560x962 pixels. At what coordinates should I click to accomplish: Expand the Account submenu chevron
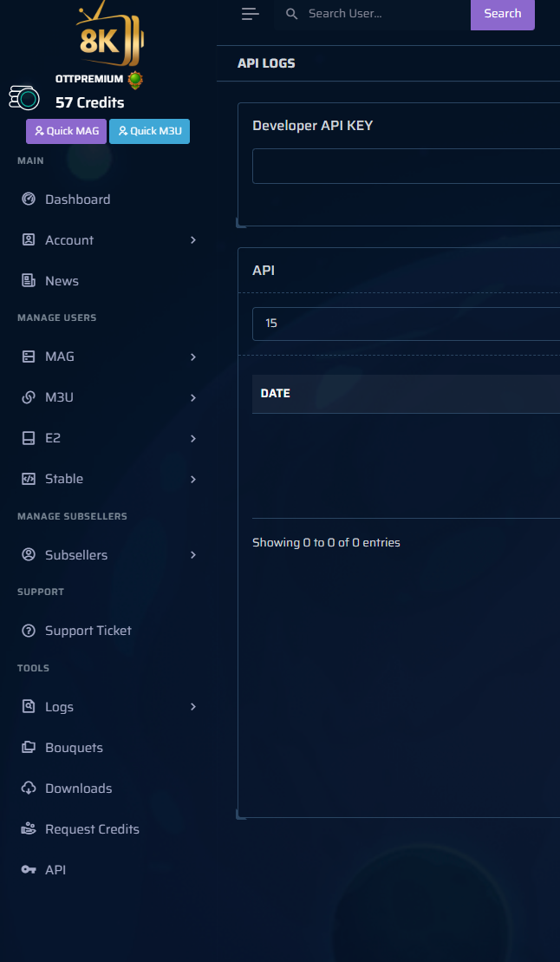tap(193, 240)
